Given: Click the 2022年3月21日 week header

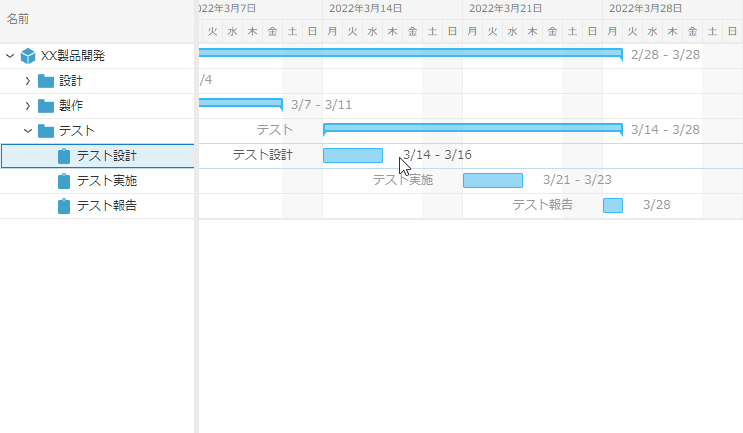Looking at the screenshot, I should pyautogui.click(x=506, y=8).
